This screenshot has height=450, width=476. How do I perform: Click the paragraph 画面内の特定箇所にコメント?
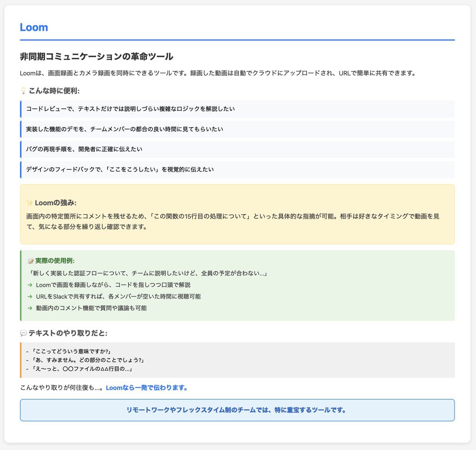tap(233, 222)
